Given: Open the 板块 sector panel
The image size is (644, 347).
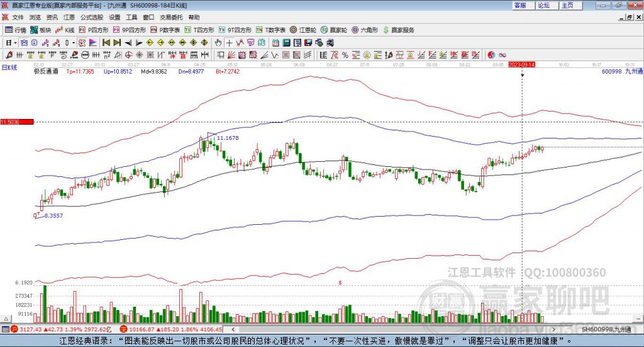Looking at the screenshot, I should 40,30.
